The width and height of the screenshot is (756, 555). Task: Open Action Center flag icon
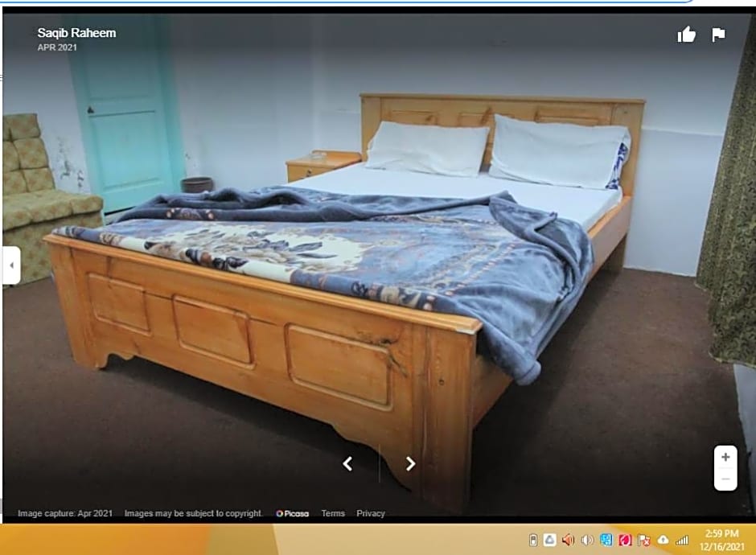point(643,540)
